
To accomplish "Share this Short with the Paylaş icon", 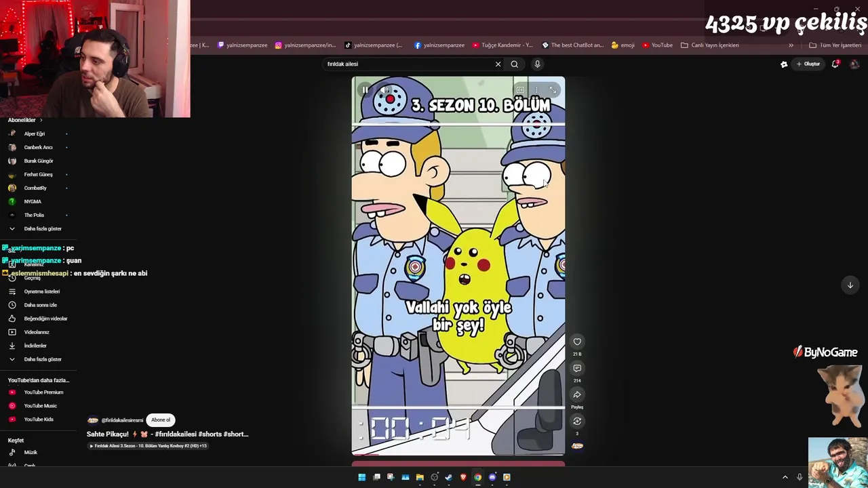I will pyautogui.click(x=577, y=394).
